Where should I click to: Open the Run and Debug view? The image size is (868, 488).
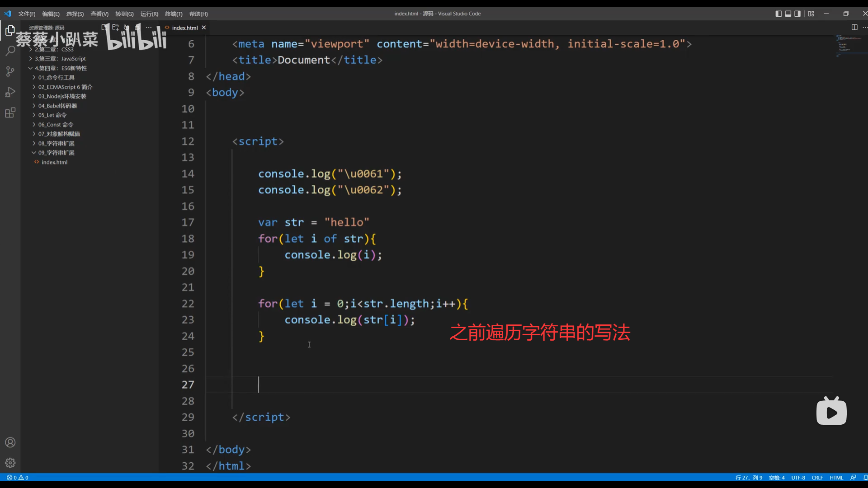[10, 92]
